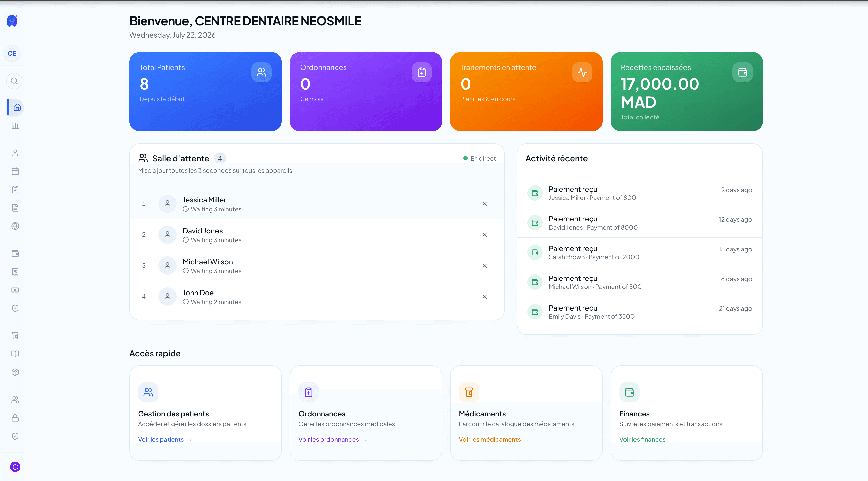Remove John Doe from waiting room

[x=485, y=297]
